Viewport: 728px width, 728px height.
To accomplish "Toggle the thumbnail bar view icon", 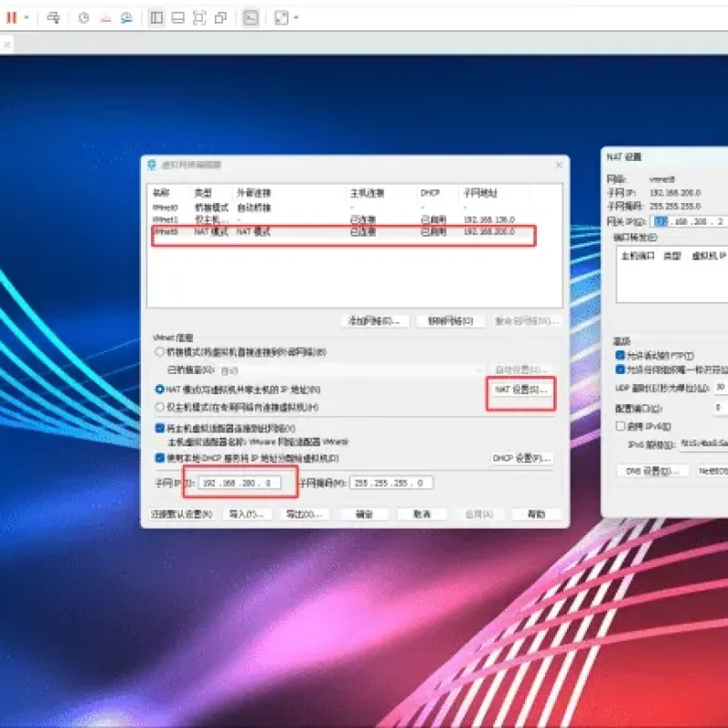I will click(177, 17).
